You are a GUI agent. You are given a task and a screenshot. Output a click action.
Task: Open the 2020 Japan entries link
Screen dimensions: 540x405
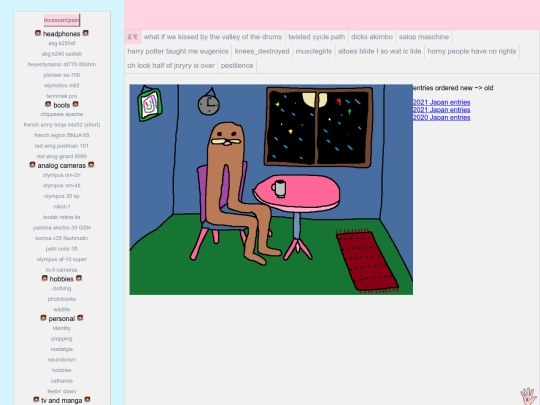tap(442, 117)
